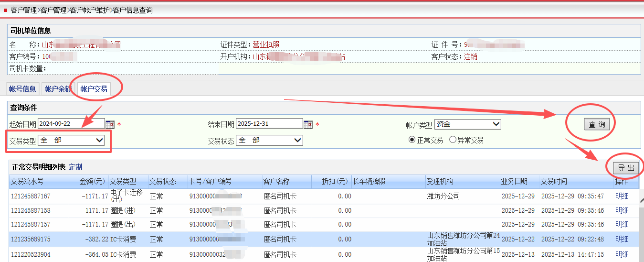Image resolution: width=644 pixels, height=262 pixels.
Task: Open 明细 for transaction 121235689175
Action: point(622,239)
